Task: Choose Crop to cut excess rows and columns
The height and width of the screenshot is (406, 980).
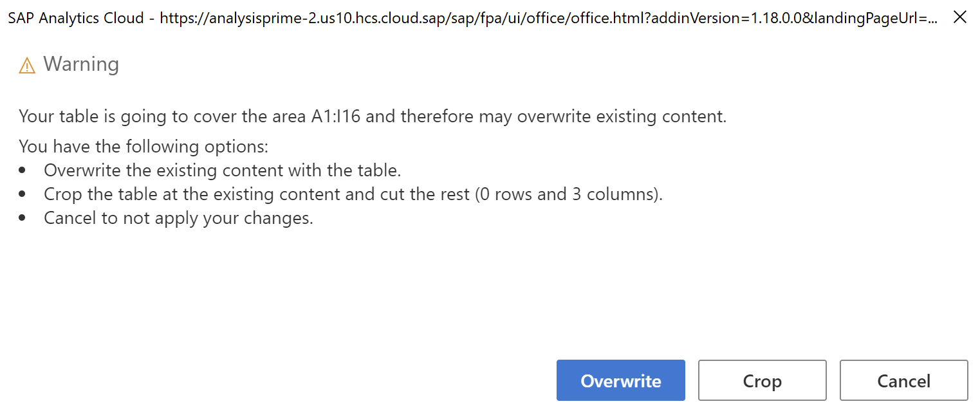Action: point(762,380)
